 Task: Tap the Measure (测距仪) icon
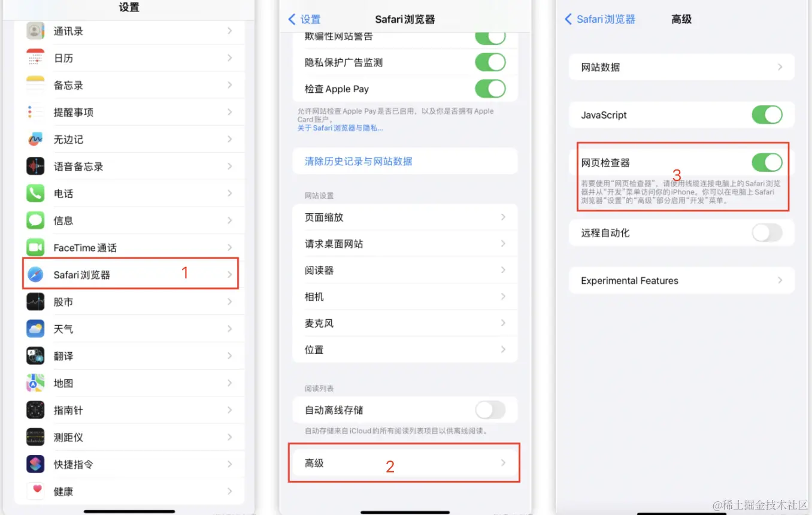click(x=35, y=437)
